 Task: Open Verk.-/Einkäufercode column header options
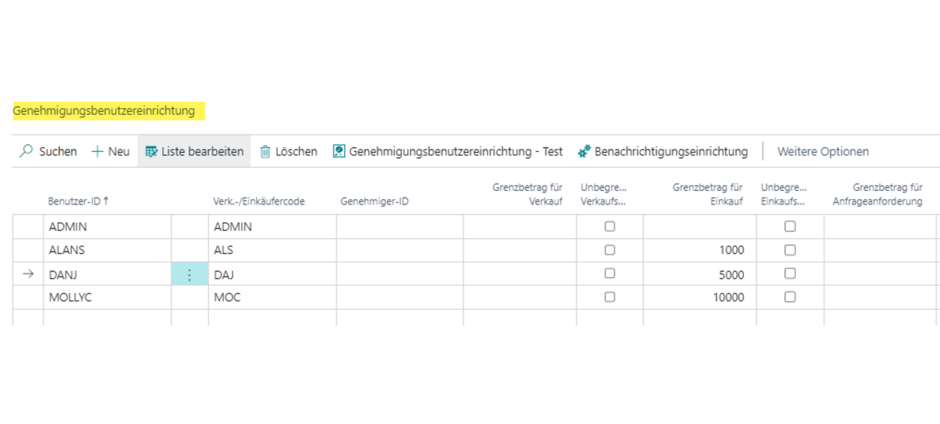259,202
